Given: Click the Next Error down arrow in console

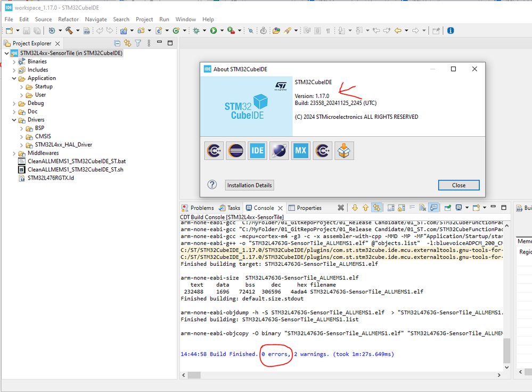Looking at the screenshot, I should [355, 208].
